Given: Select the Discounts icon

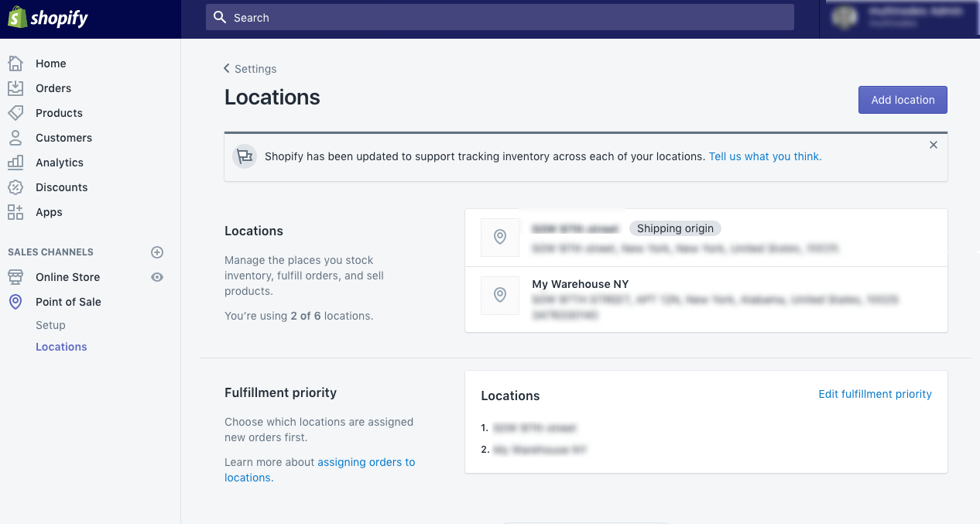Looking at the screenshot, I should (16, 187).
